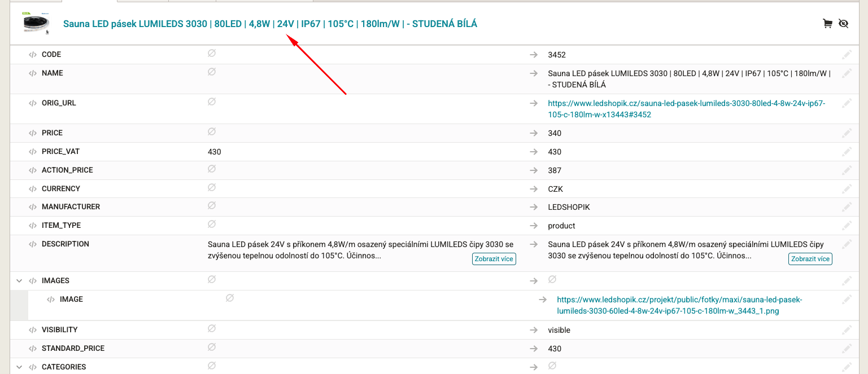Screen dimensions: 868x374
Task: Click the STANDARD_PRICE field label
Action: [x=73, y=349]
